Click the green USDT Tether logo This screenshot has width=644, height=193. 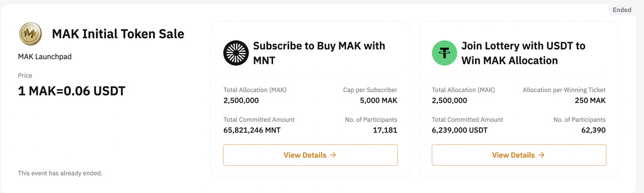click(x=444, y=53)
